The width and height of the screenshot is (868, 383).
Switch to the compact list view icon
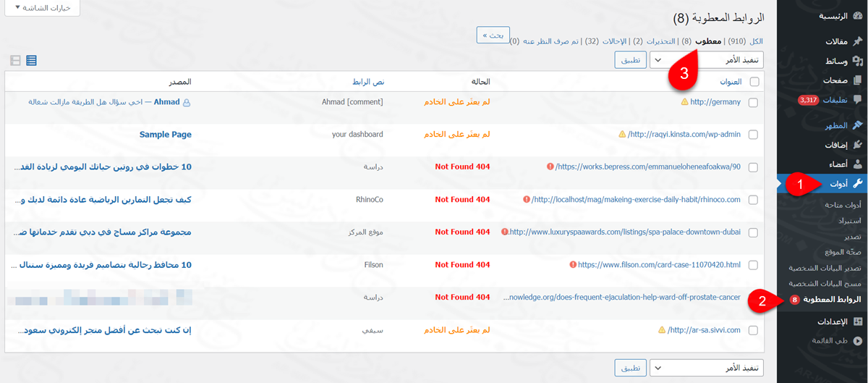pyautogui.click(x=32, y=60)
